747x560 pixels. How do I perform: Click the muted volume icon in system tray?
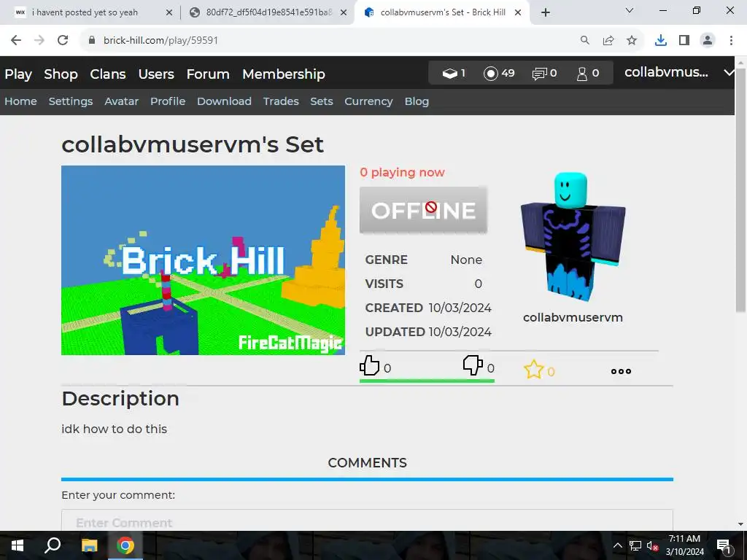tap(652, 545)
